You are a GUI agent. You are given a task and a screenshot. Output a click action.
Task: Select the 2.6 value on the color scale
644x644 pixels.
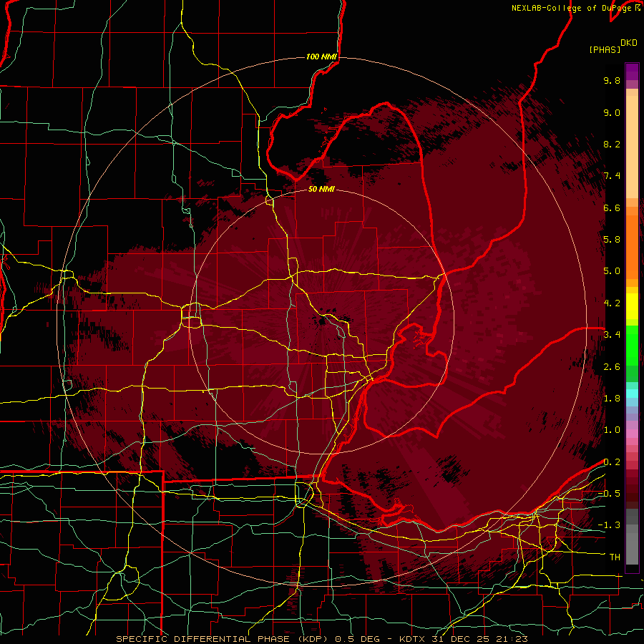coord(612,367)
